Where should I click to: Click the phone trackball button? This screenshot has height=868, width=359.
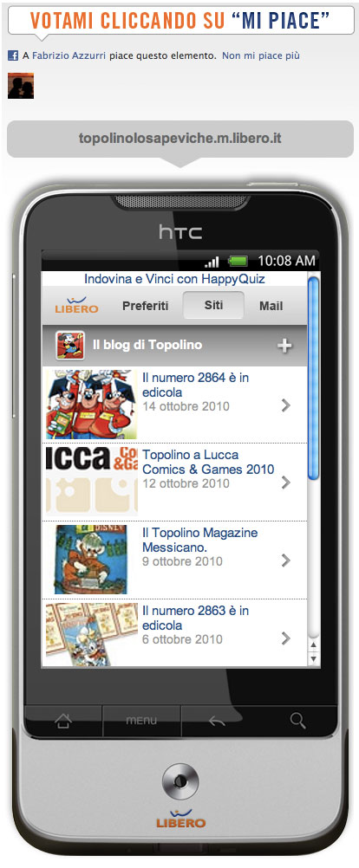[x=180, y=781]
